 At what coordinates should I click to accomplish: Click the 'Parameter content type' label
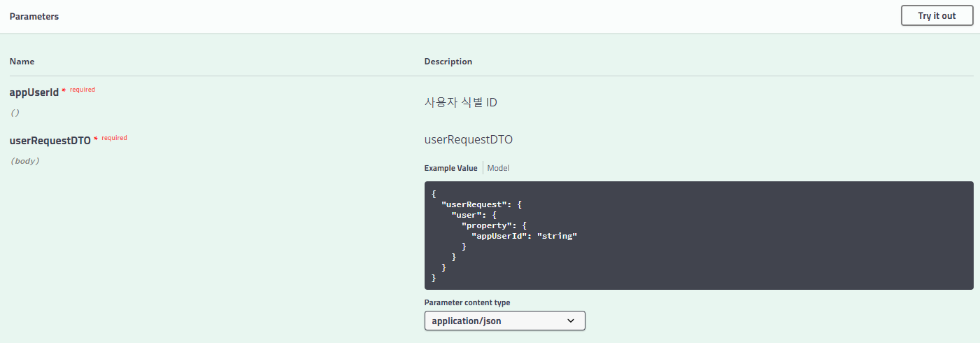tap(467, 302)
